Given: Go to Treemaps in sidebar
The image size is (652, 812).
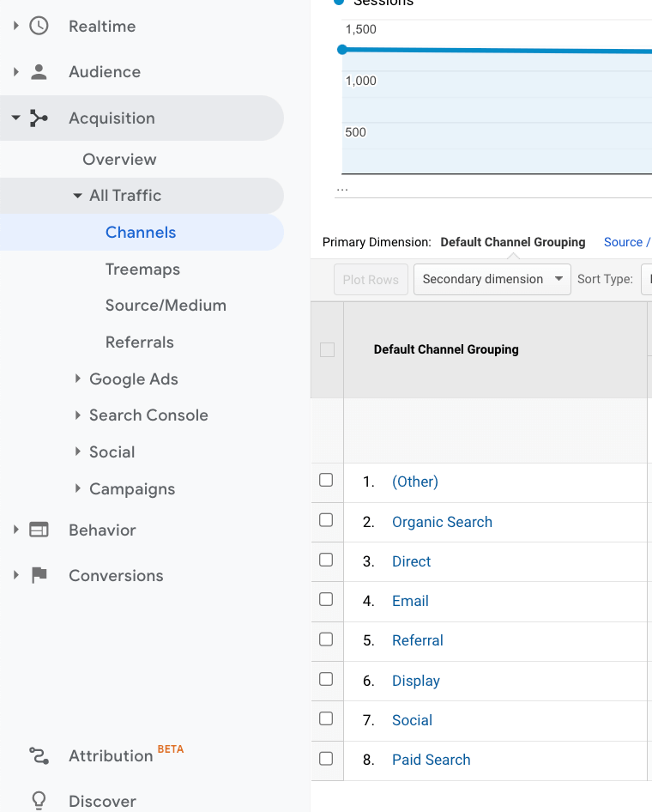Looking at the screenshot, I should click(x=142, y=270).
